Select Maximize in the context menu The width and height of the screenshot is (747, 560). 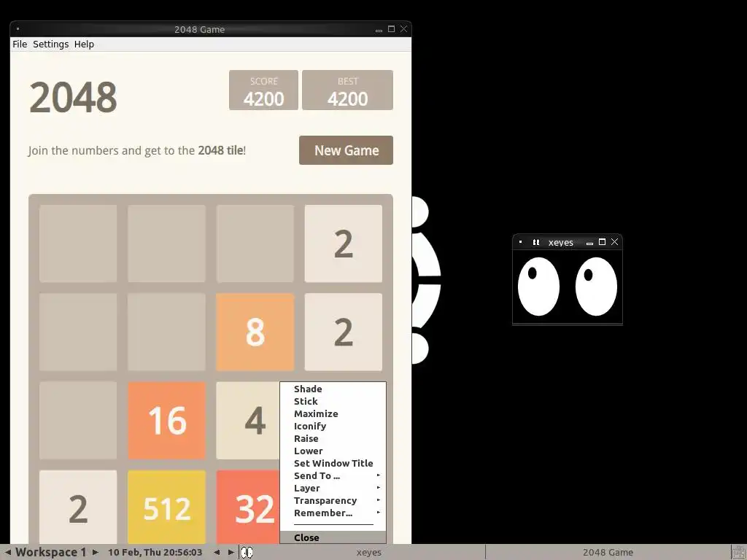tap(333, 414)
